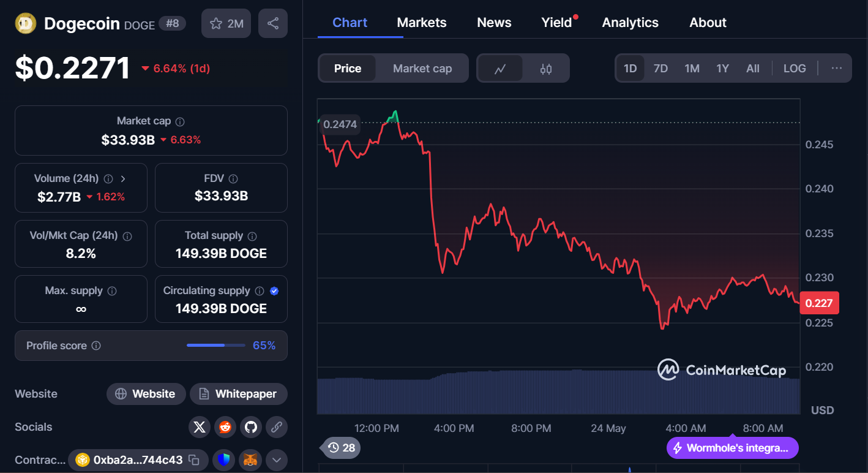Show Max. supply info icon
Screen dimensions: 868x473
(x=112, y=291)
